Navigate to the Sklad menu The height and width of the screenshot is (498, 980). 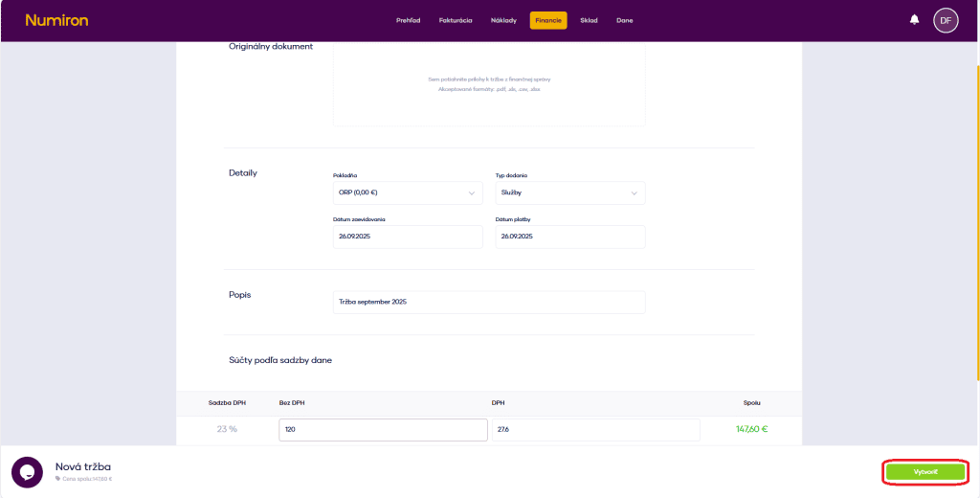(589, 20)
